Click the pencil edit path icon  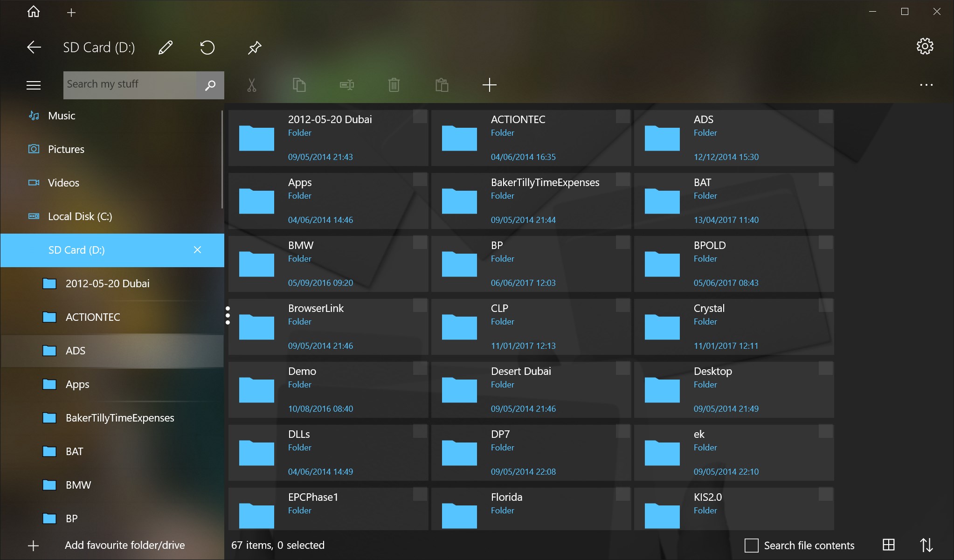coord(166,47)
